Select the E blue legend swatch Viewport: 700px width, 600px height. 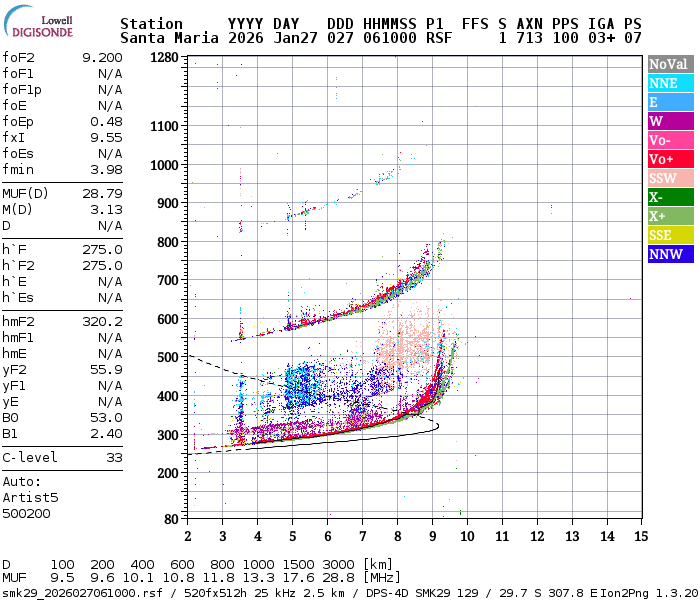pyautogui.click(x=671, y=102)
